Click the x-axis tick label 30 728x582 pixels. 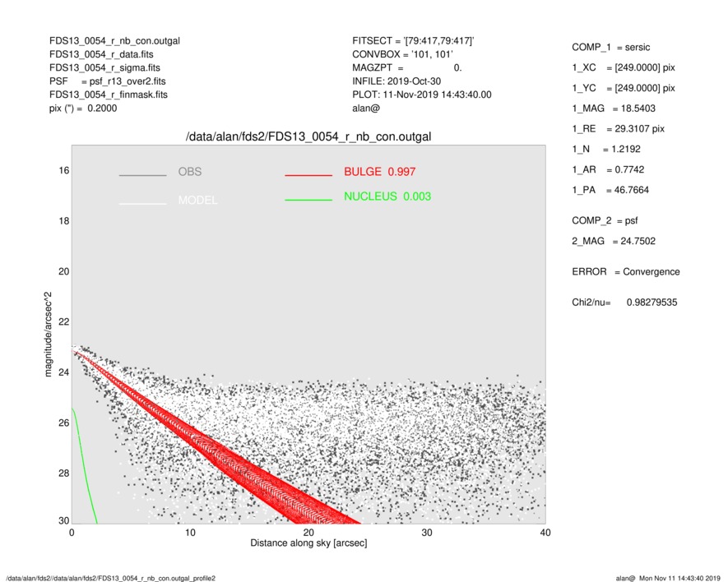427,533
